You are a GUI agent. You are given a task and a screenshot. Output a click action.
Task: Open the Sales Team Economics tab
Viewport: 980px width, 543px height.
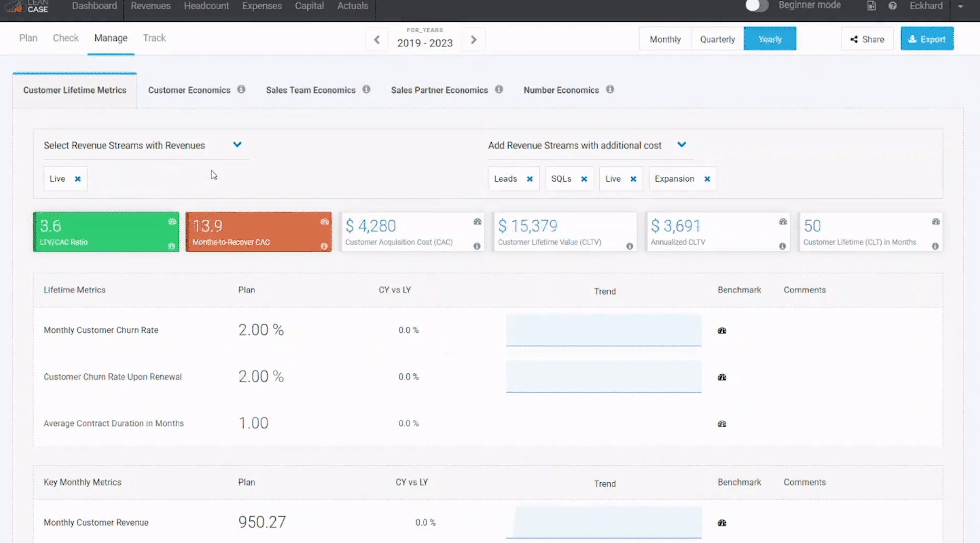click(311, 90)
